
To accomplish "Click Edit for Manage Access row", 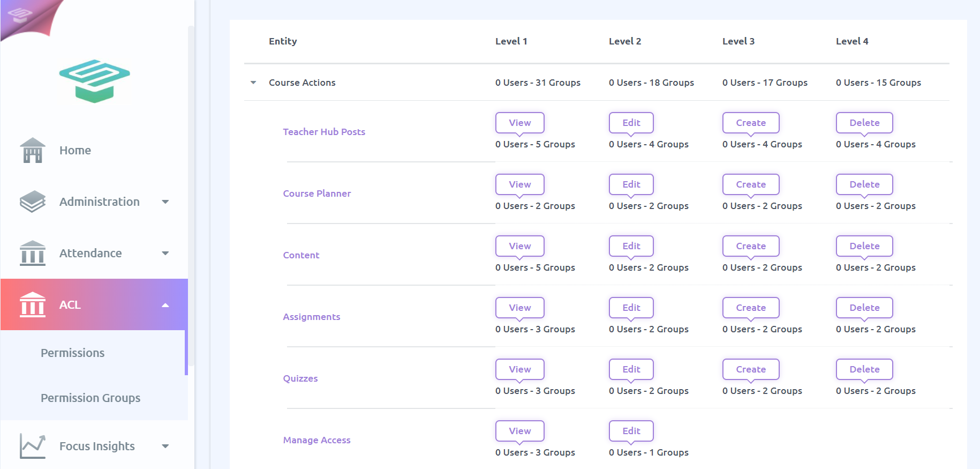I will point(631,431).
